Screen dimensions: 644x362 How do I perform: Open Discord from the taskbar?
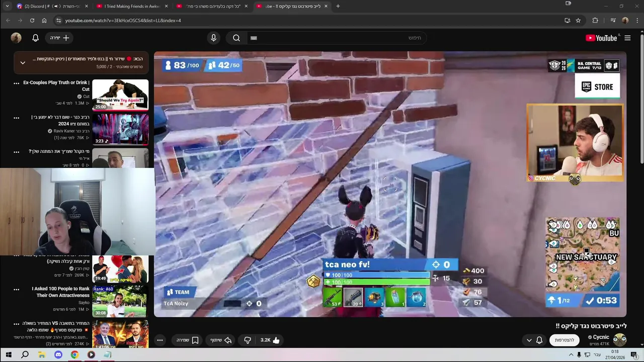[x=58, y=354]
